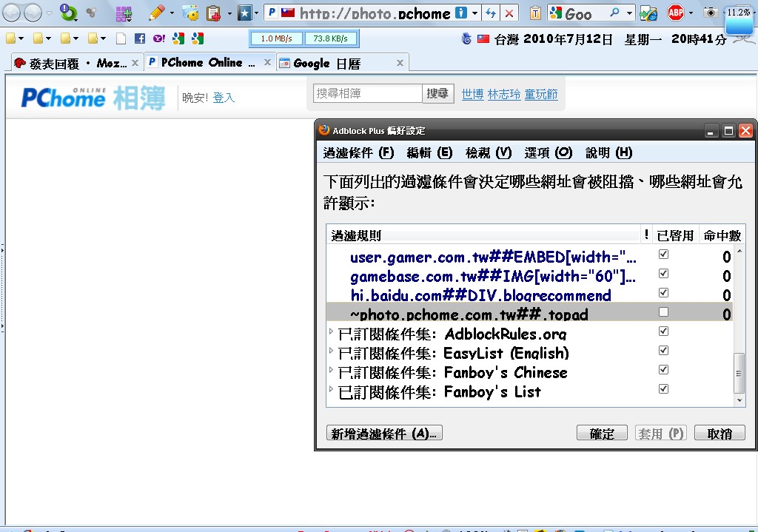Click the 搜尋 search button on PChome page
Screen dimensions: 758x532
[x=438, y=93]
